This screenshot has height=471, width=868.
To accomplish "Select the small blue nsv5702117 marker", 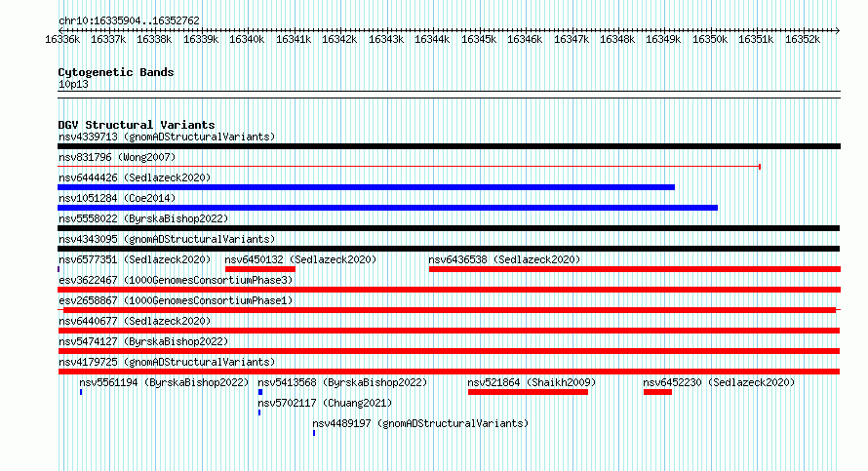I will (259, 412).
